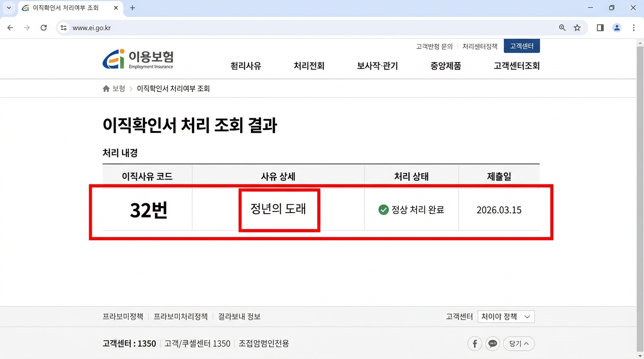
Task: Open the 처이야 정책 dropdown in the footer
Action: 506,316
